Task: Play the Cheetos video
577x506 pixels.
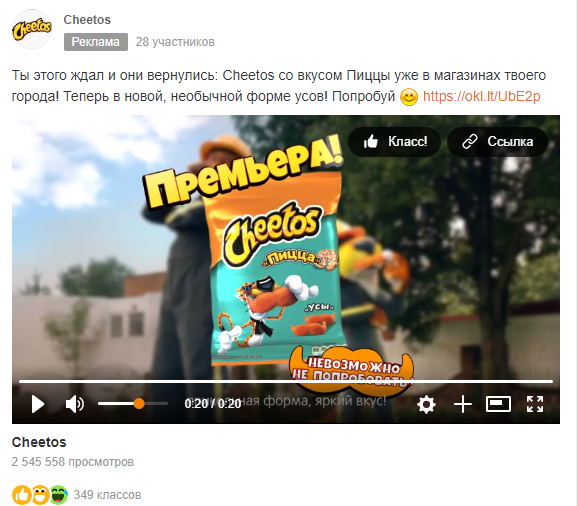Action: (x=38, y=404)
